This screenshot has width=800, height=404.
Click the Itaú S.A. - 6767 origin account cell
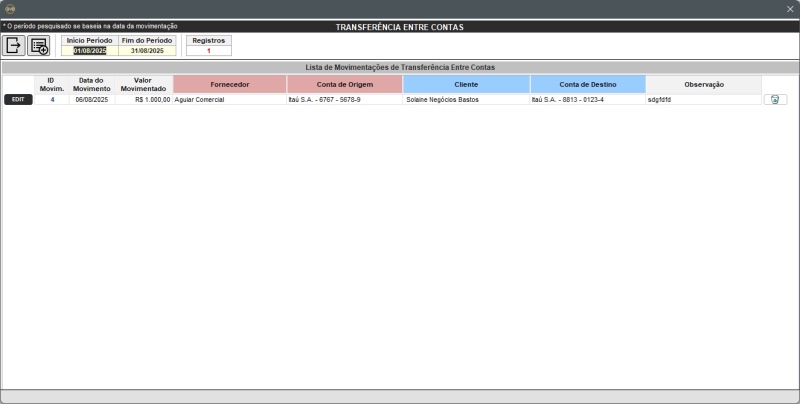point(344,100)
